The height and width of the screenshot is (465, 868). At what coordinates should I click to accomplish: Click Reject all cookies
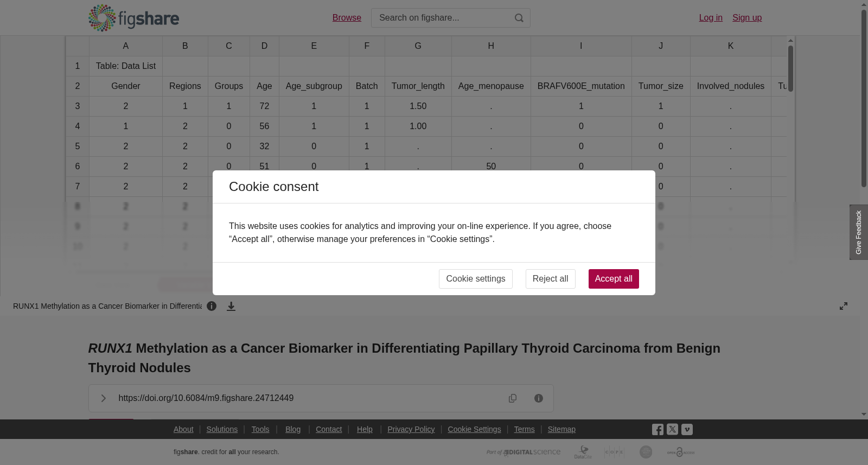click(550, 279)
